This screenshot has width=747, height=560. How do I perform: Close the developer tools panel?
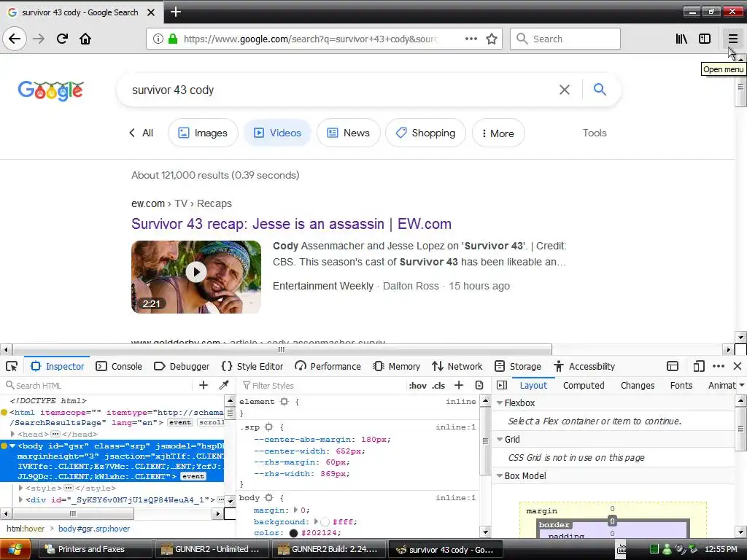point(738,366)
